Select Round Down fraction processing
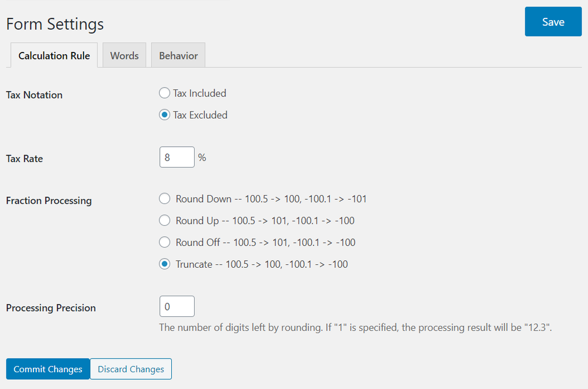Viewport: 588px width, 389px height. click(x=165, y=199)
